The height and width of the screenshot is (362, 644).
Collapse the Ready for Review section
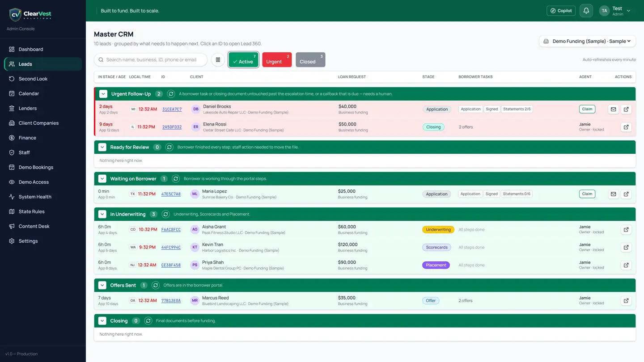pos(102,147)
